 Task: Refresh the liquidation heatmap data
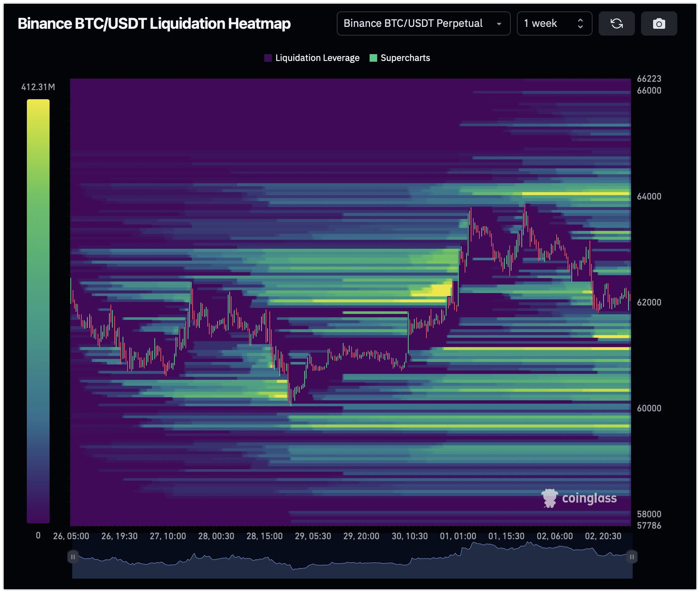616,23
